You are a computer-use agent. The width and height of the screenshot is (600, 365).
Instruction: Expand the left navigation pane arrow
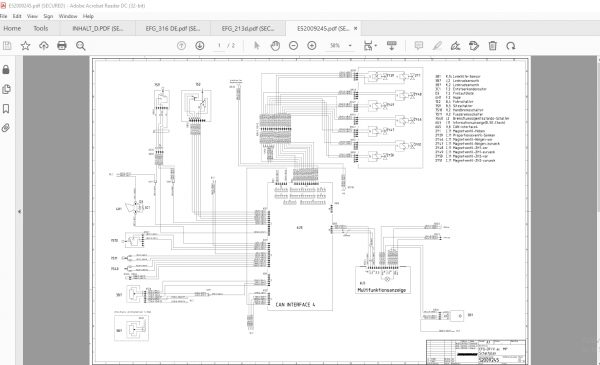point(20,211)
